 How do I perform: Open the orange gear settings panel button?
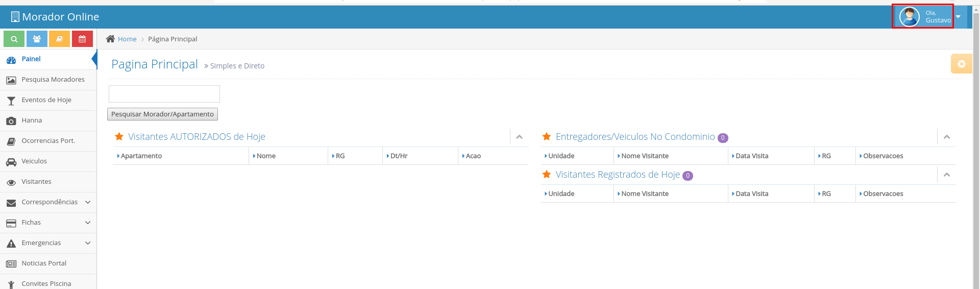[x=961, y=64]
